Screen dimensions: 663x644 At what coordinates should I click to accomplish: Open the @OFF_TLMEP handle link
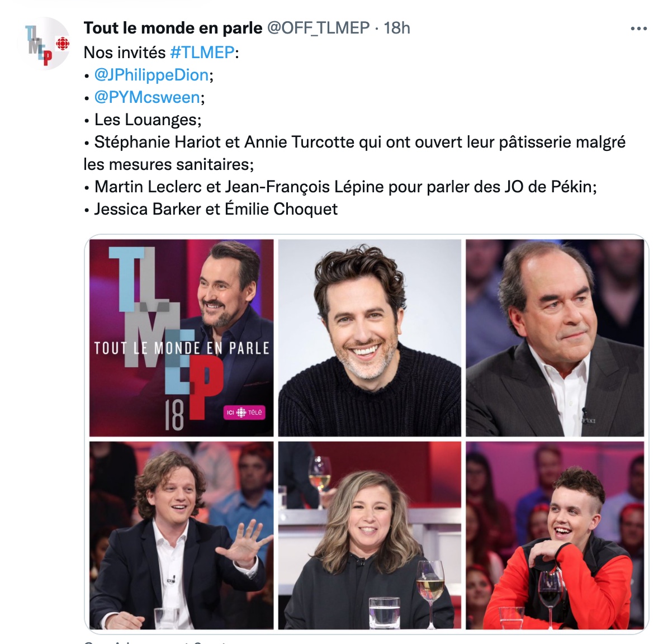[x=319, y=28]
